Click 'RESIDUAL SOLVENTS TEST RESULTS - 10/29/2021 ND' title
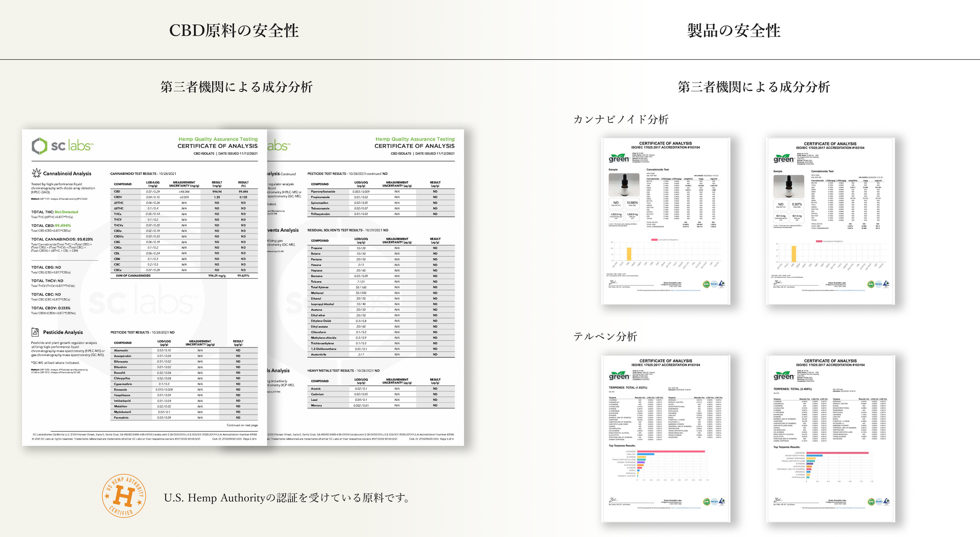Screen dimensions: 980x537 [348, 230]
